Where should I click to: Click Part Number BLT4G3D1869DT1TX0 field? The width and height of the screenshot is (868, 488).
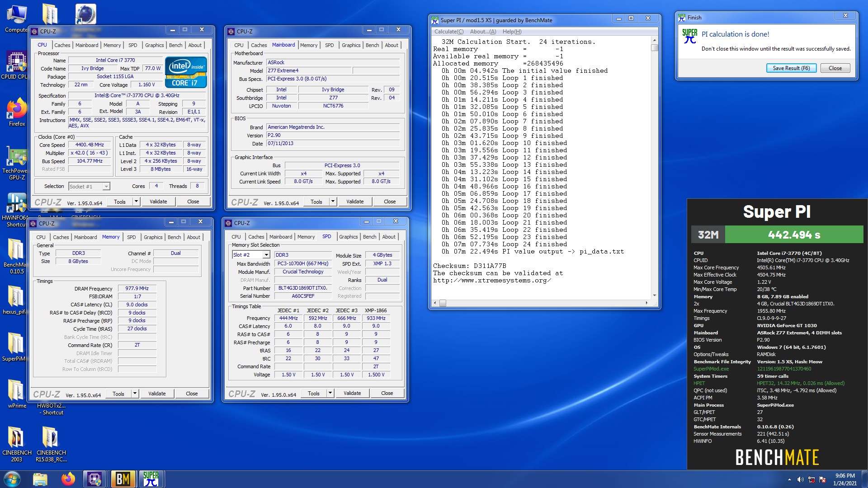click(x=303, y=288)
